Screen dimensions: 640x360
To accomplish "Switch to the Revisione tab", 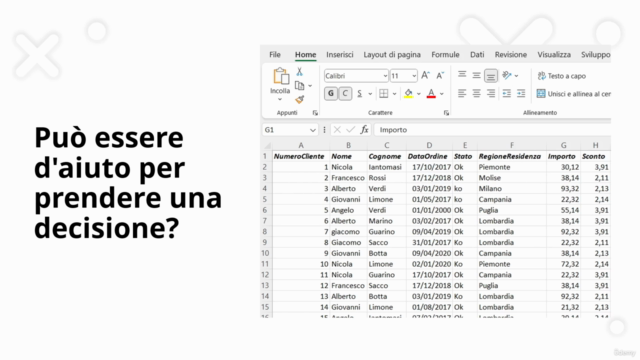I will coord(511,55).
